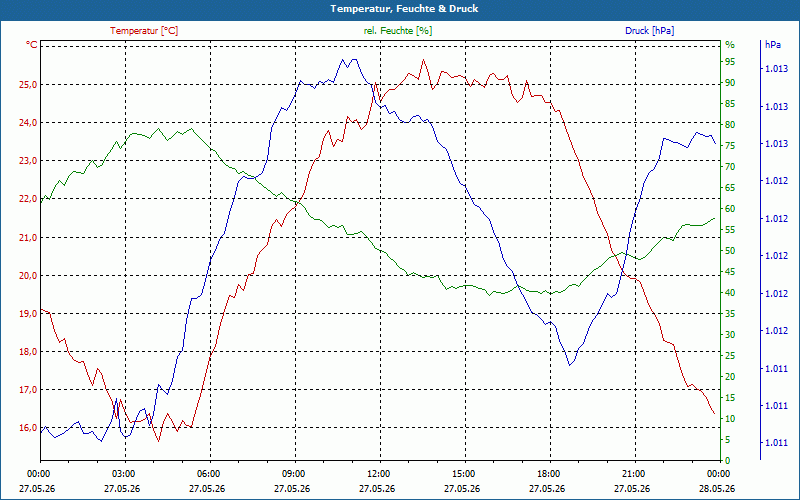Click the "06:00" time axis label

click(208, 473)
